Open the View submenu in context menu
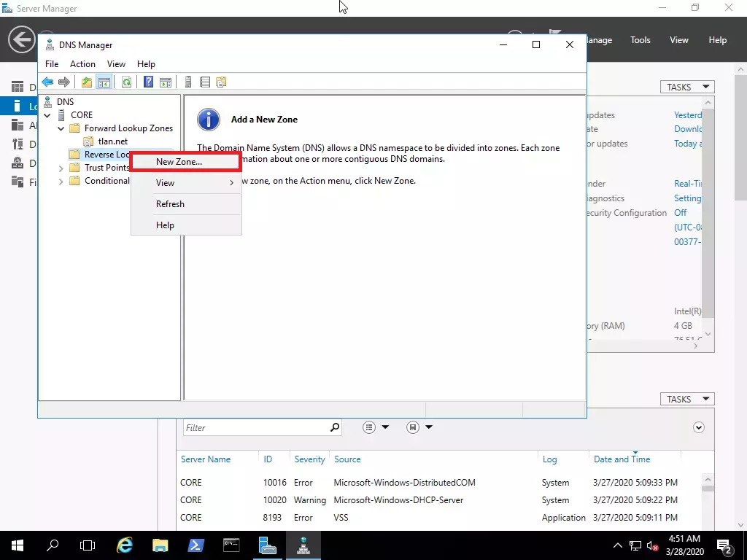Viewport: 747px width, 560px height. (x=186, y=183)
